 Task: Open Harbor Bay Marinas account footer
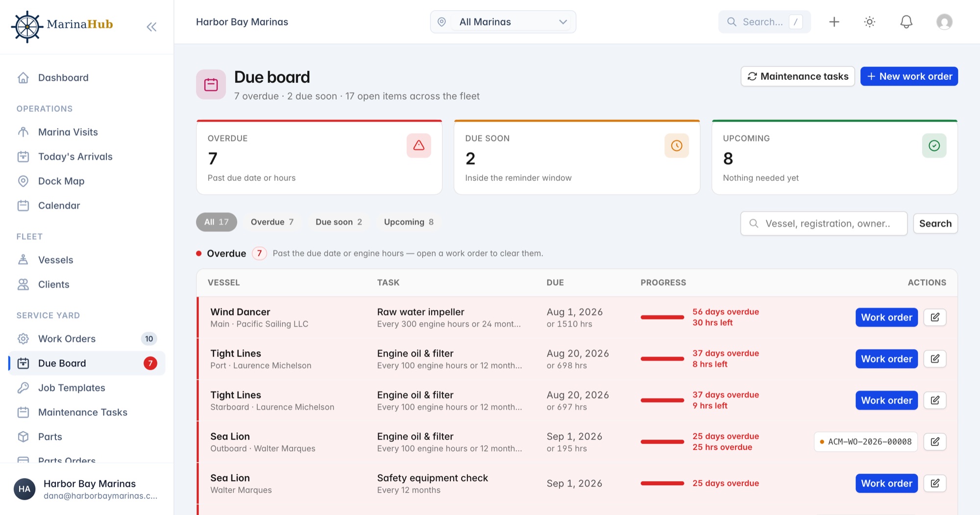tap(87, 489)
